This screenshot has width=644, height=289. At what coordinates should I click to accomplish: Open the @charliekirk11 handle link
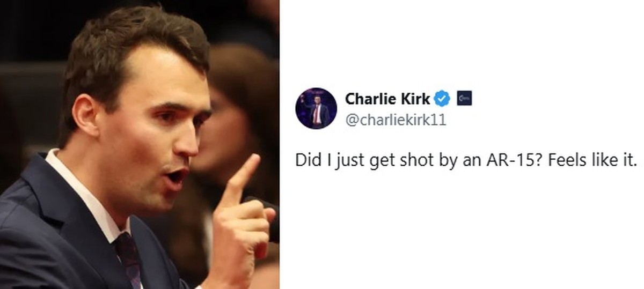click(x=396, y=120)
